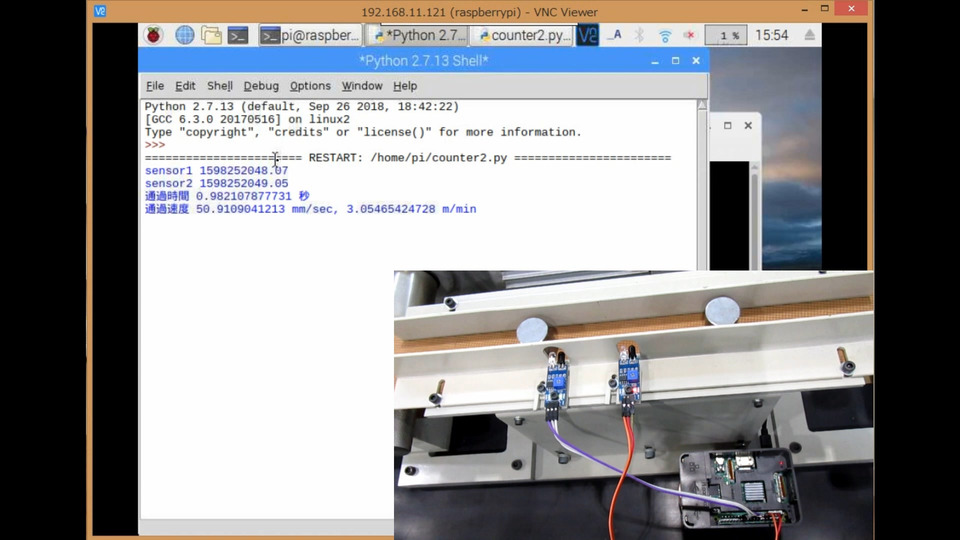Open the Options menu
Image resolution: width=960 pixels, height=540 pixels.
coord(310,86)
